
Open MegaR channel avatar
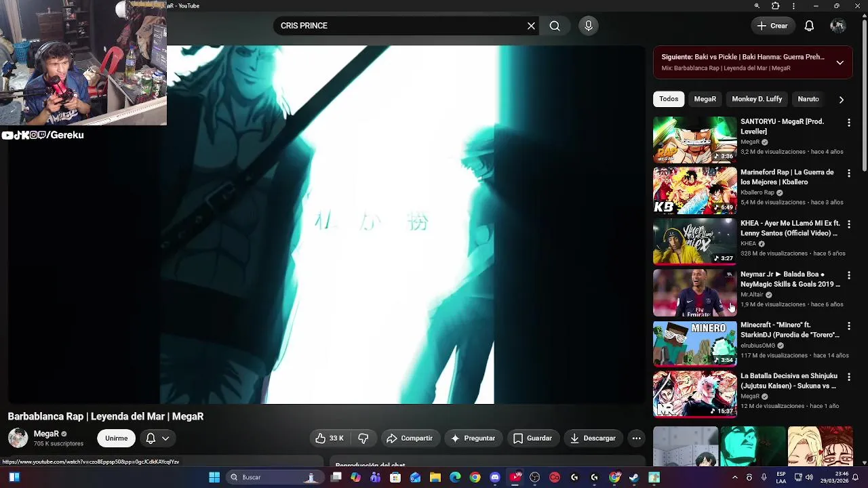tap(18, 438)
